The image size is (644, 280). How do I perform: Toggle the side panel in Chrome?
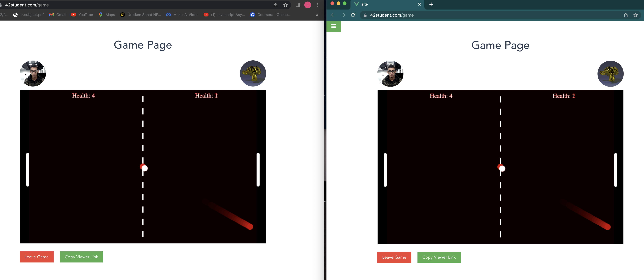coord(298,5)
